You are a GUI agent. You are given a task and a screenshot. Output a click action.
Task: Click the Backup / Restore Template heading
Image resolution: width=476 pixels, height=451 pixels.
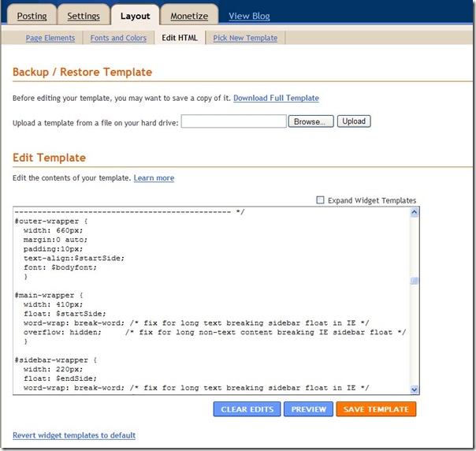pos(82,72)
